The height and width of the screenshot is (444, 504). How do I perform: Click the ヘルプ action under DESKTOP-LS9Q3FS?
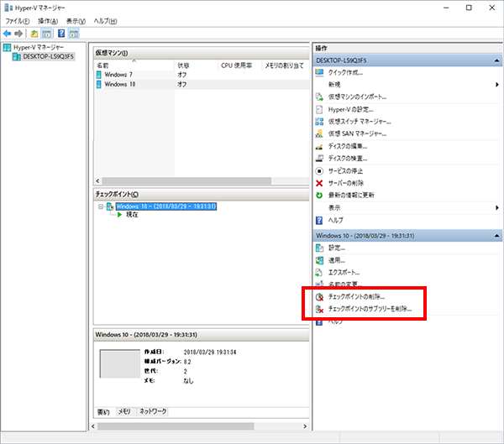coord(335,221)
